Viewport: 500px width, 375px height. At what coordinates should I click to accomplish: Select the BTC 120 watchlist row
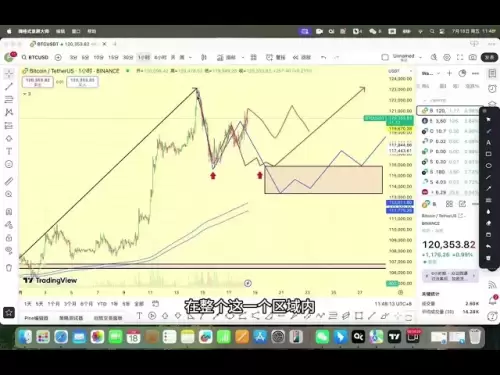pyautogui.click(x=448, y=110)
